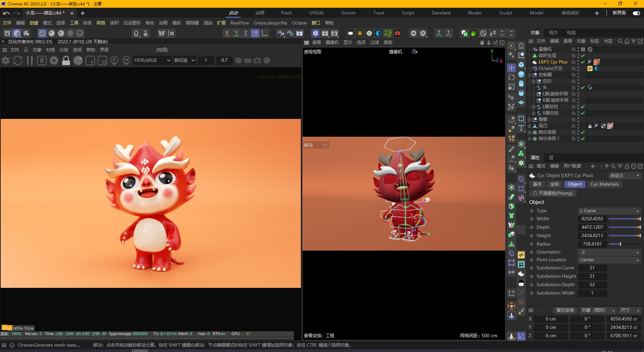The width and height of the screenshot is (644, 352).
Task: Toggle Z axis lock in top toolbar
Action: click(246, 33)
